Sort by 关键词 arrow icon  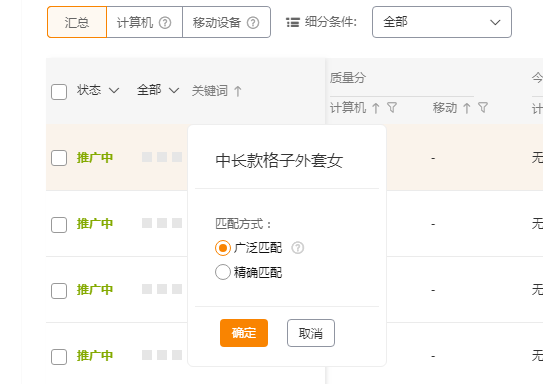pos(238,91)
